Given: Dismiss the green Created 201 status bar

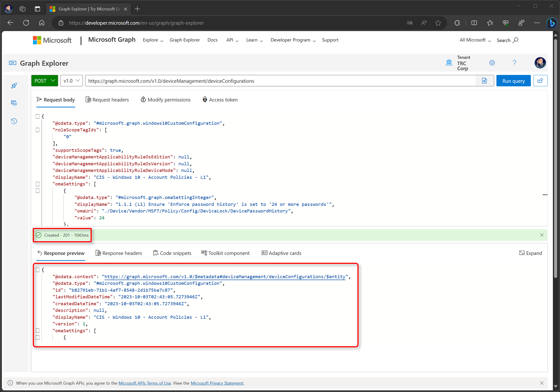Looking at the screenshot, I should tap(542, 235).
